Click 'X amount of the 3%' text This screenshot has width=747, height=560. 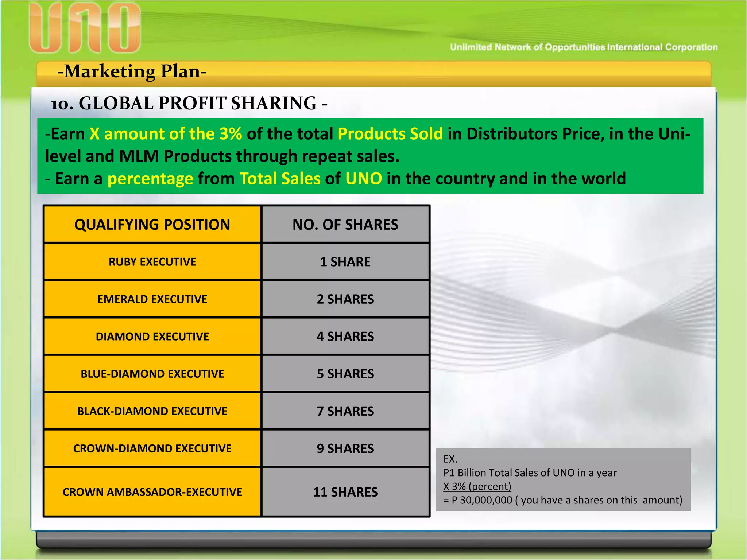pos(166,134)
